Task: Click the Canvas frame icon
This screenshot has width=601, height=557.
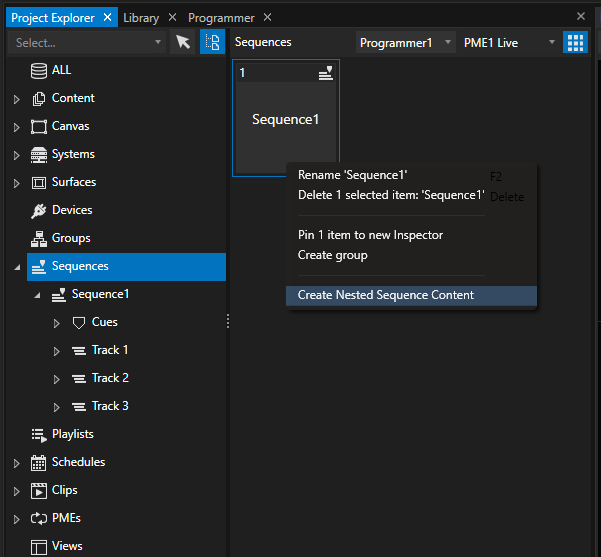Action: (39, 127)
